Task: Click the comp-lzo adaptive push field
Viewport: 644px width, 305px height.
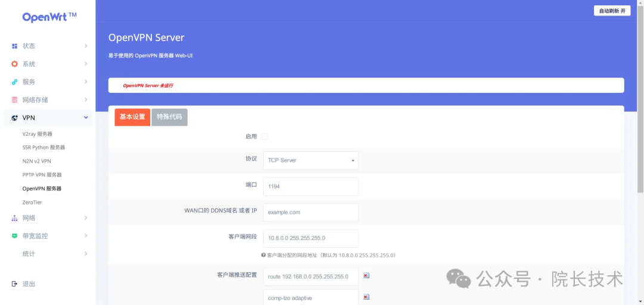Action: coord(311,297)
